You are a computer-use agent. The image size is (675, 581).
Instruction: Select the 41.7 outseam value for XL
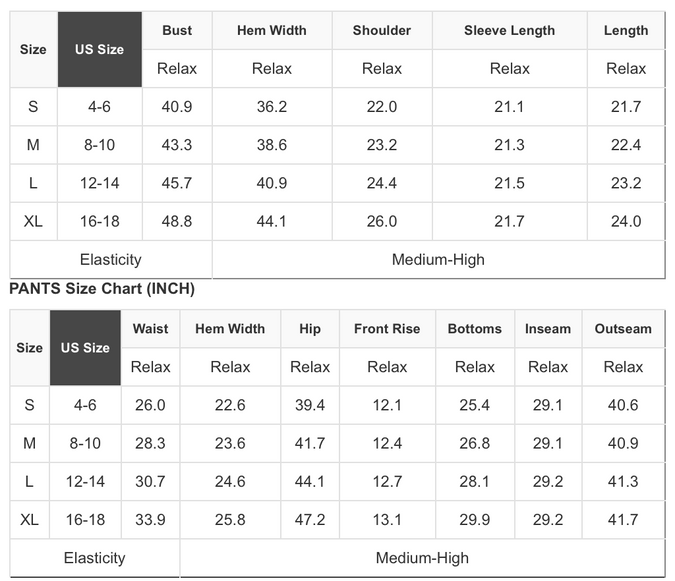(623, 519)
